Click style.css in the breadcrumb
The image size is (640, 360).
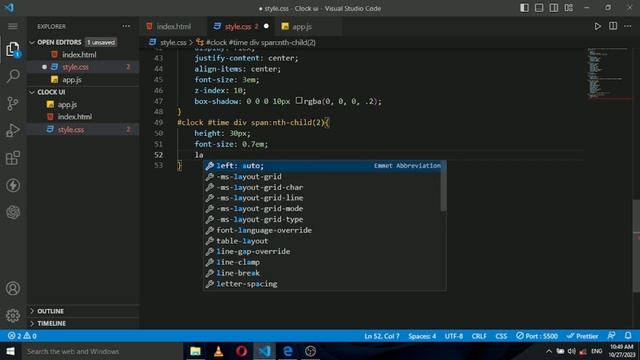pyautogui.click(x=173, y=42)
